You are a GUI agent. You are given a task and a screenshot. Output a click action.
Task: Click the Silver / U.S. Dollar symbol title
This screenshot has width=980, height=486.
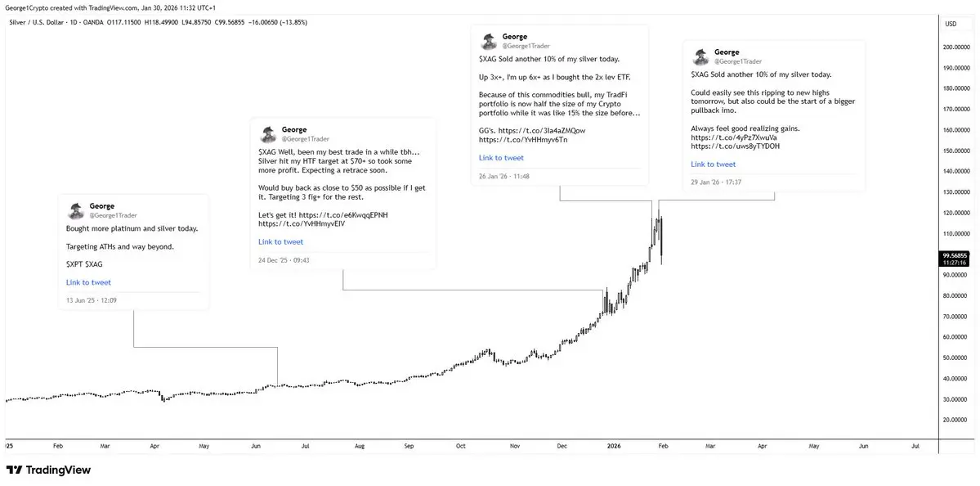41,22
